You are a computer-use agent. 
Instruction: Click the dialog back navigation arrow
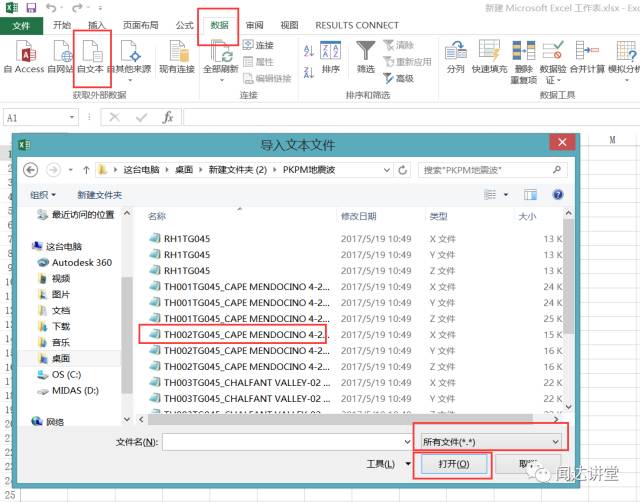tap(31, 170)
